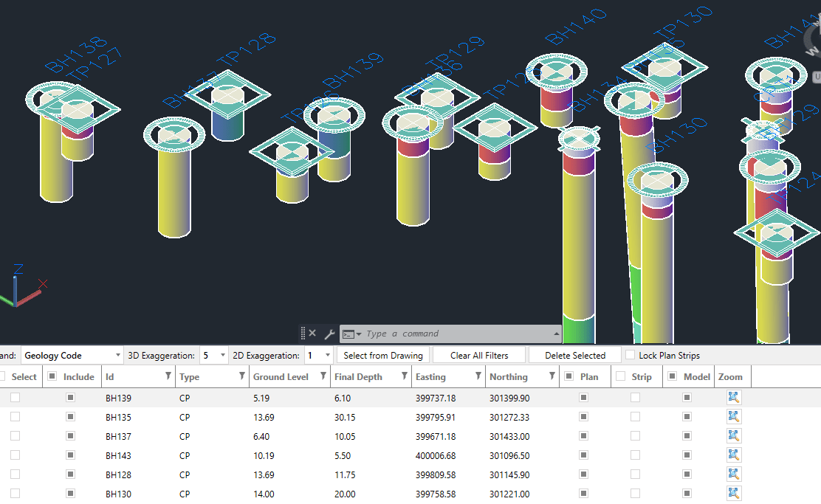Screen dimensions: 821x504
Task: Sort by the Final Depth column header
Action: pyautogui.click(x=358, y=377)
